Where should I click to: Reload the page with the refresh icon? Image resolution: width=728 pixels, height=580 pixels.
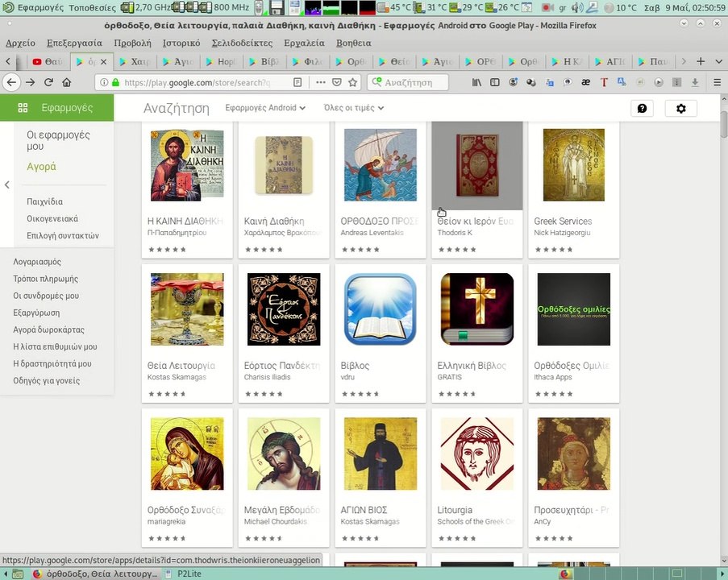click(48, 82)
